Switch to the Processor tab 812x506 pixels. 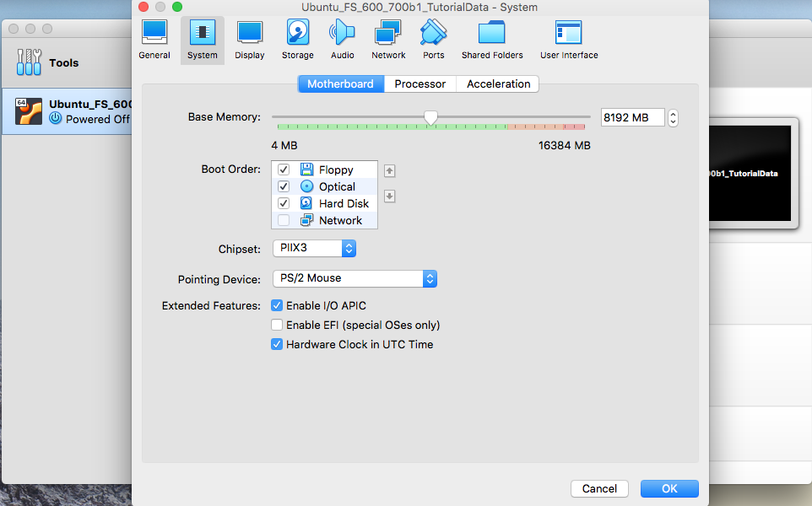(420, 84)
